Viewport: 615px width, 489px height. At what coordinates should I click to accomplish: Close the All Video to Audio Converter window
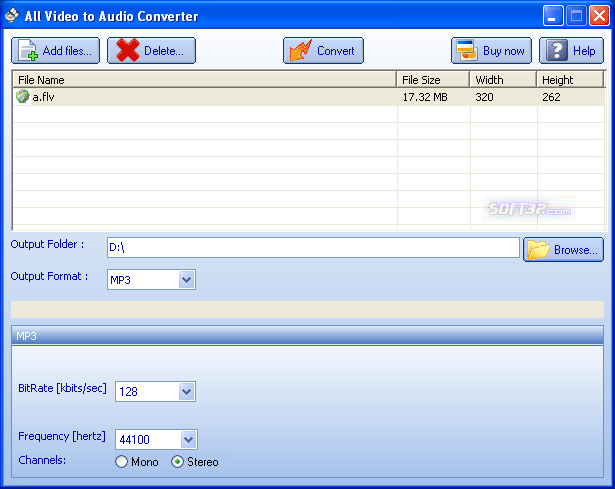click(599, 16)
